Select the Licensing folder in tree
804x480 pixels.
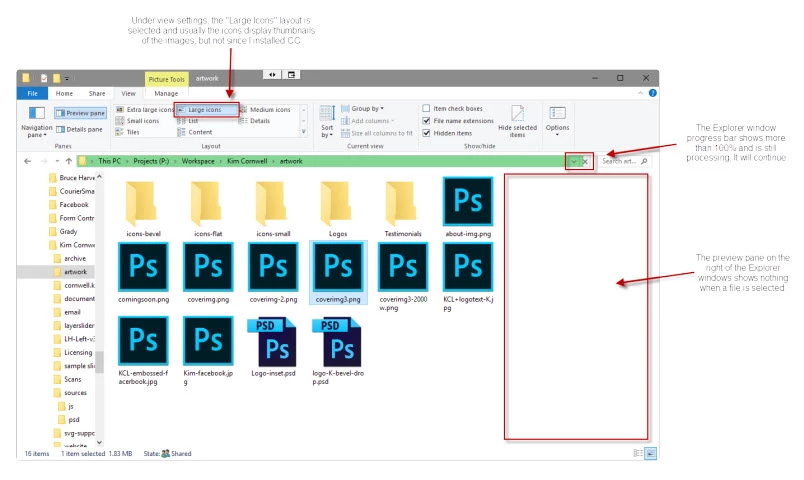(x=78, y=352)
